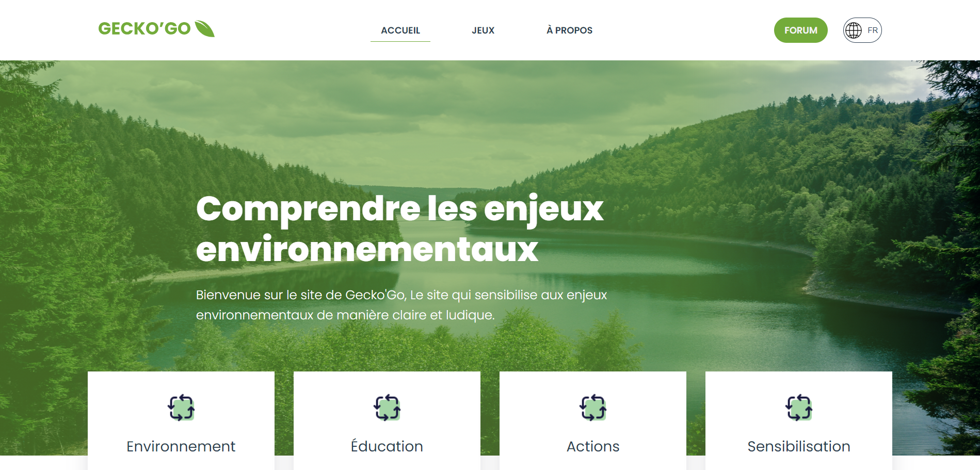
Task: Click the recycle icon above Sensibilisation
Action: click(799, 408)
